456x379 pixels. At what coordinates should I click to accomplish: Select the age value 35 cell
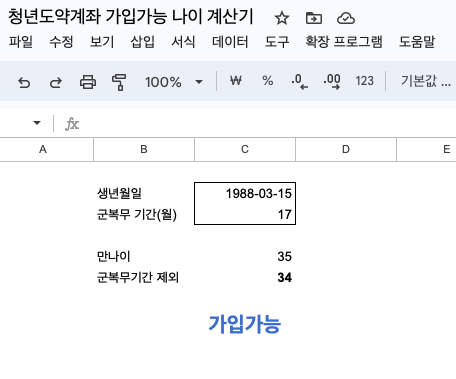(x=245, y=256)
